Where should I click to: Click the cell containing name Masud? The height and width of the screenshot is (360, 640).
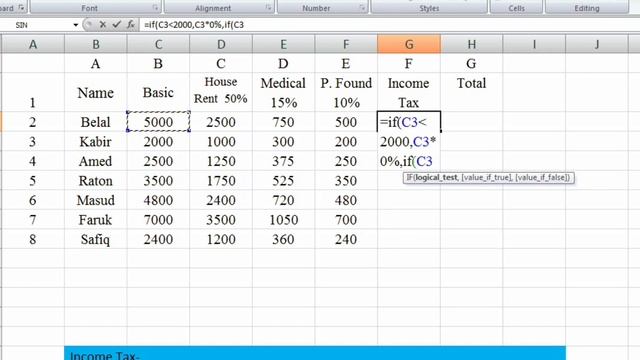(x=96, y=200)
